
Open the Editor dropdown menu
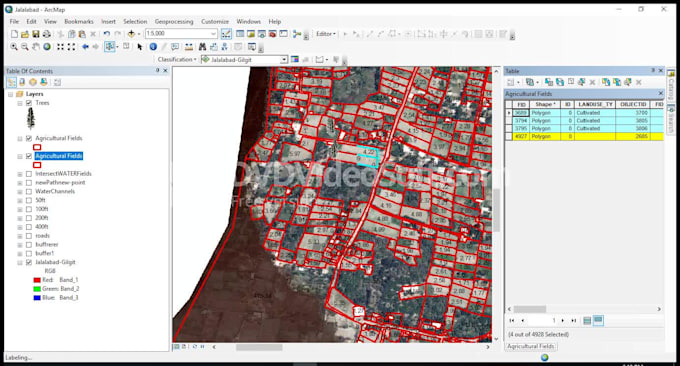[x=326, y=34]
